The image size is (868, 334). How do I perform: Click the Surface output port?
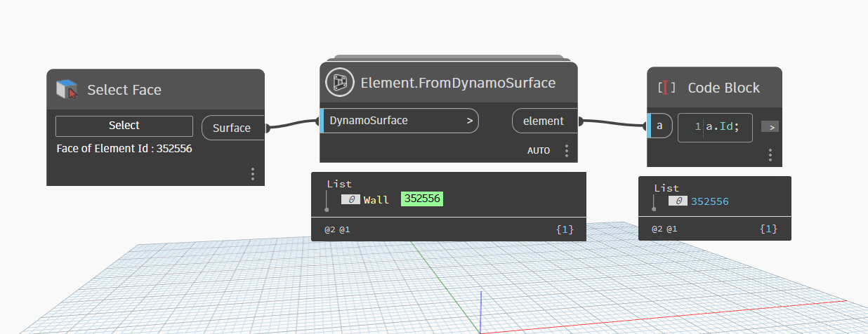232,128
